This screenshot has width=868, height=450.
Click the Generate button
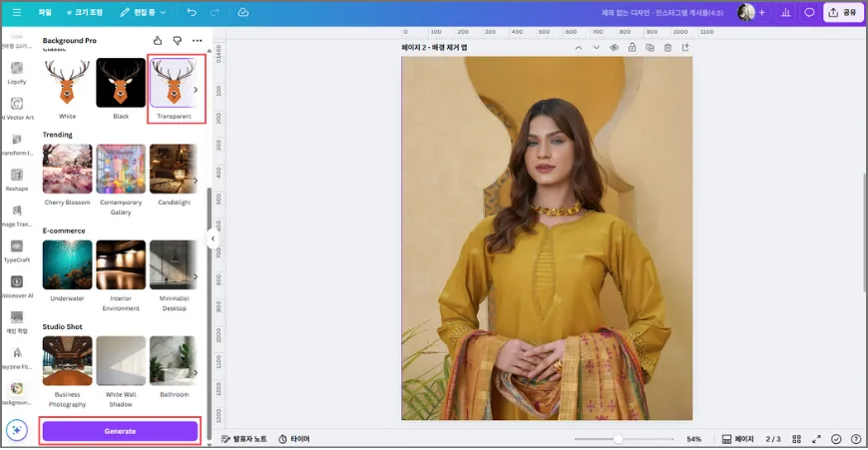pos(120,431)
